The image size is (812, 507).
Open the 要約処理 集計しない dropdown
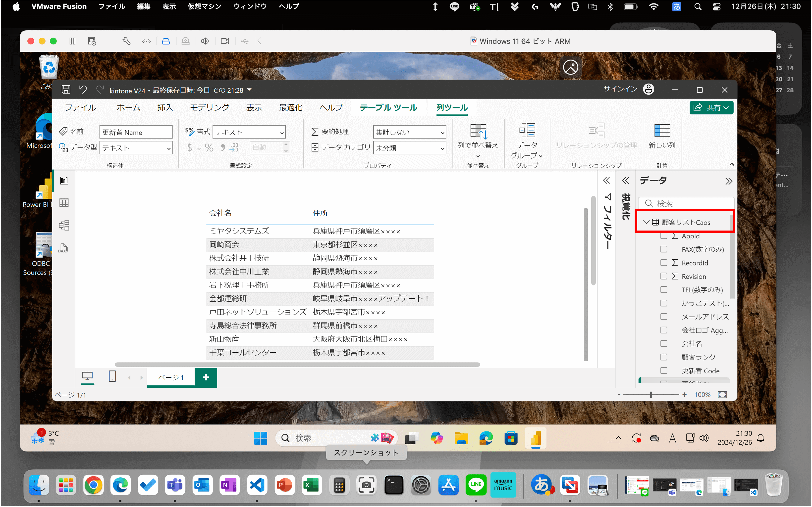pyautogui.click(x=409, y=132)
